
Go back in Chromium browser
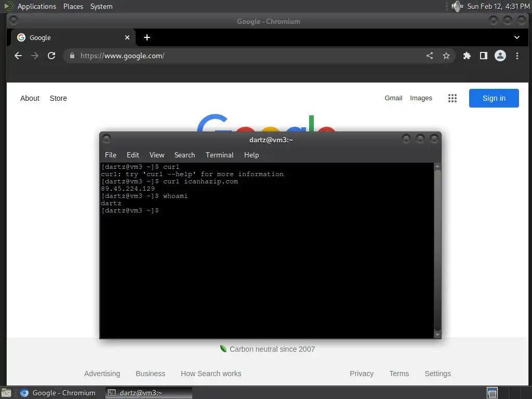click(x=18, y=56)
